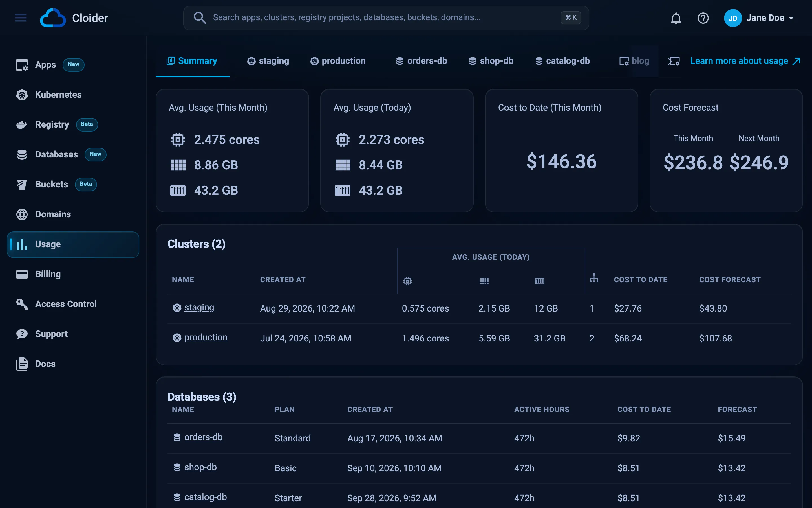The image size is (812, 508).
Task: Click Sep 28, 2026, 9:52 AM date
Action: pyautogui.click(x=392, y=498)
